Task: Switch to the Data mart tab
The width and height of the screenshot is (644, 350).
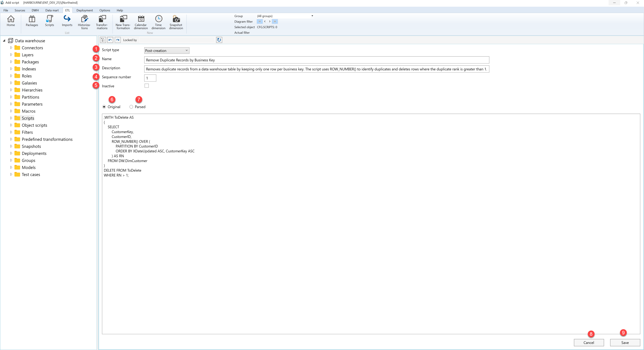Action: pos(52,10)
